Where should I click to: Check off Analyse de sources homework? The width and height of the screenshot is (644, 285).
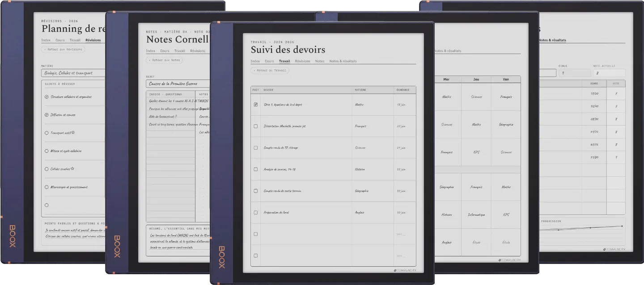(x=256, y=169)
